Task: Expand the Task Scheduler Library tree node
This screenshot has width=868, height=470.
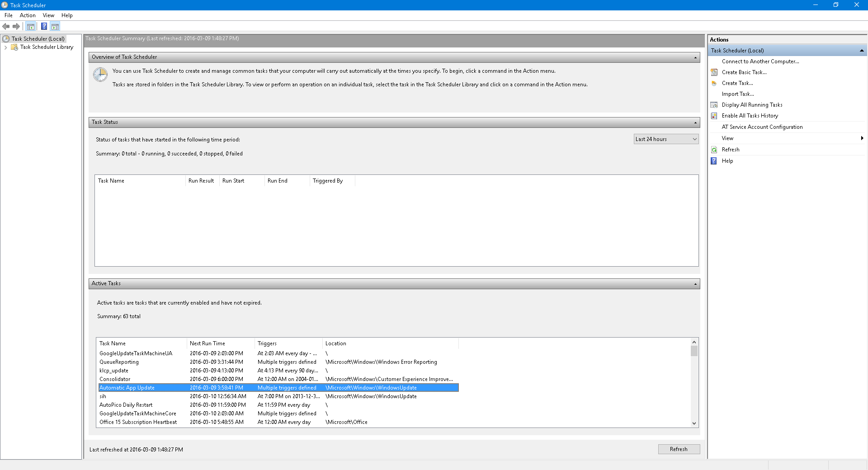Action: point(5,47)
